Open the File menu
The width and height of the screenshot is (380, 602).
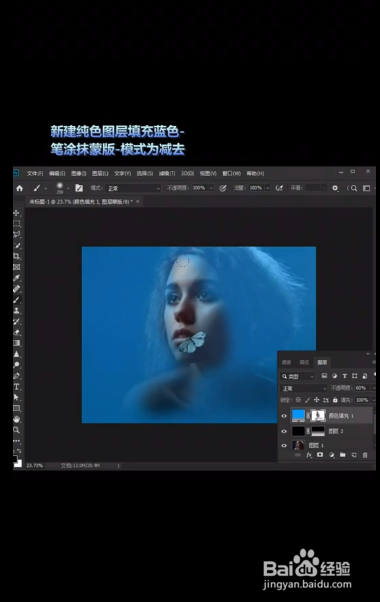35,174
